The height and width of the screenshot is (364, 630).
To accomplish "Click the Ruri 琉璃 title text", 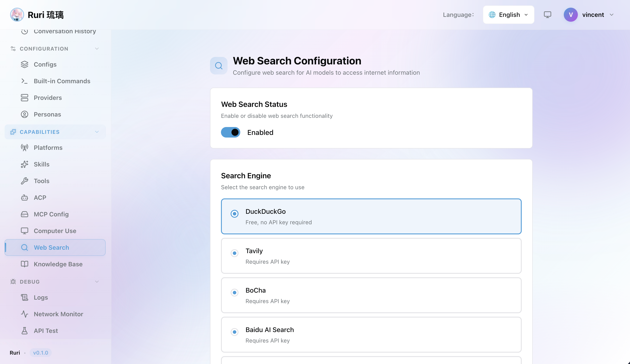I will (x=46, y=15).
